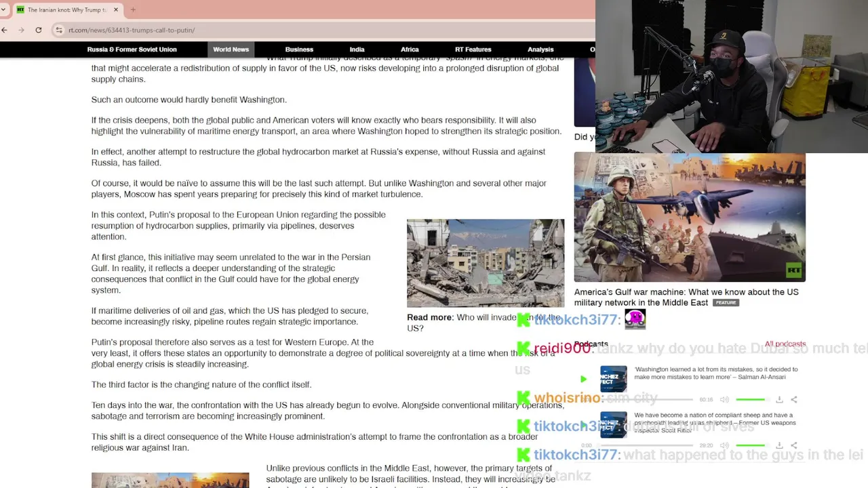Click tiktokch3i77 chat emote

click(635, 319)
